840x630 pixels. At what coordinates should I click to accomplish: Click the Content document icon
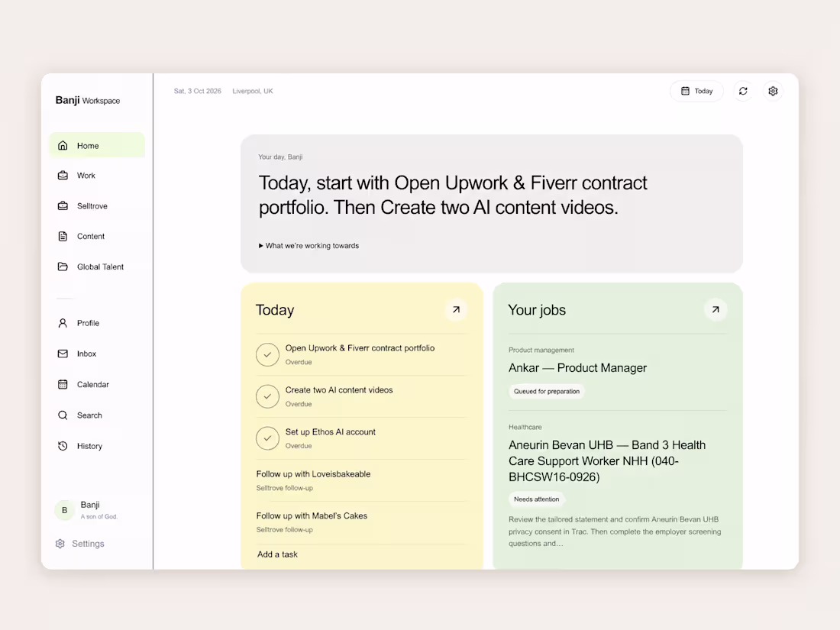(63, 236)
